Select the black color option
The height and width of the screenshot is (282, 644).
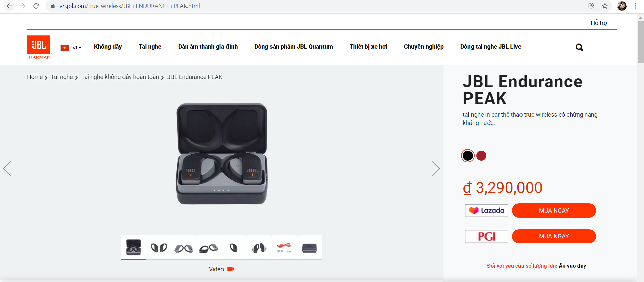click(x=467, y=156)
